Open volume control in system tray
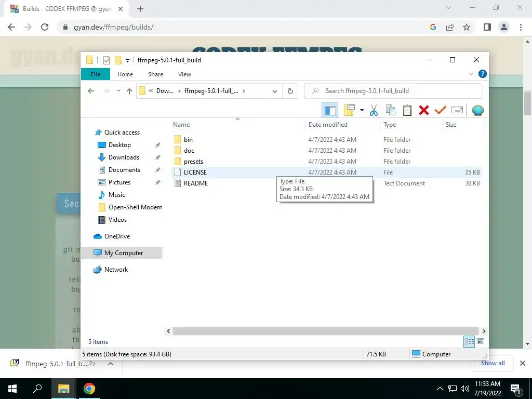This screenshot has height=399, width=532. 465,389
